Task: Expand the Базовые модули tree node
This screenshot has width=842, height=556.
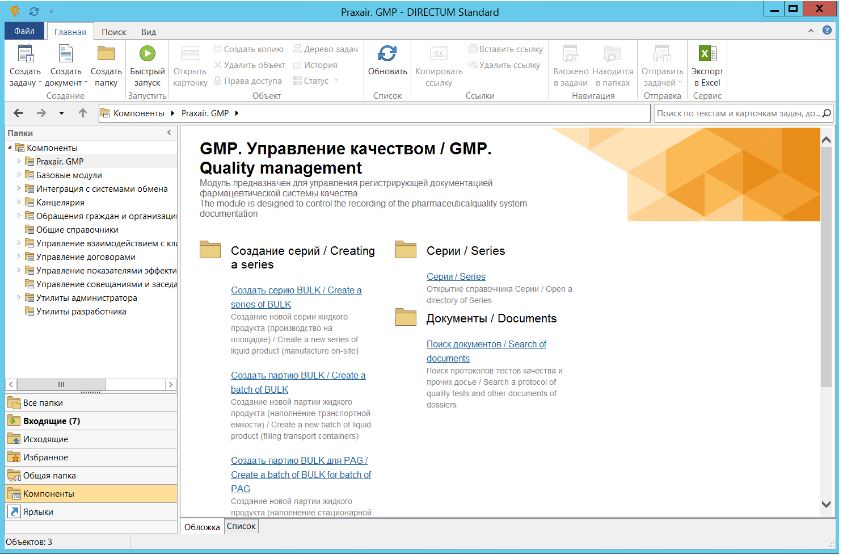Action: 19,175
